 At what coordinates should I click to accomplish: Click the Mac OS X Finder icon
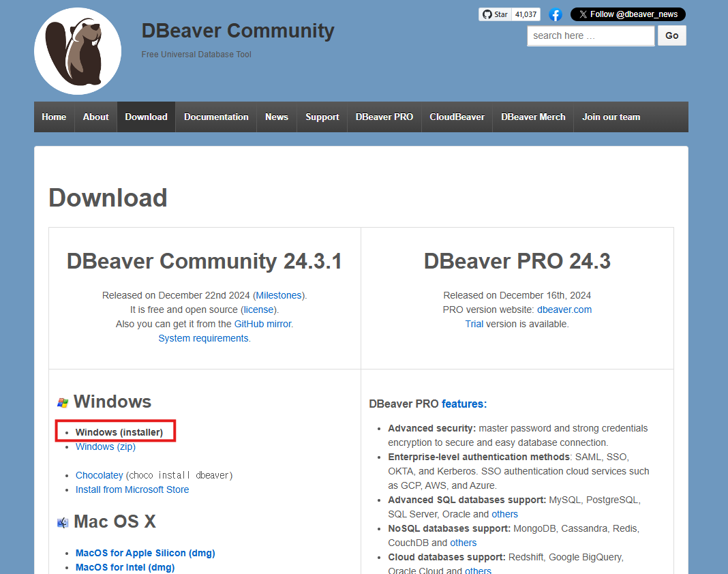coord(63,523)
